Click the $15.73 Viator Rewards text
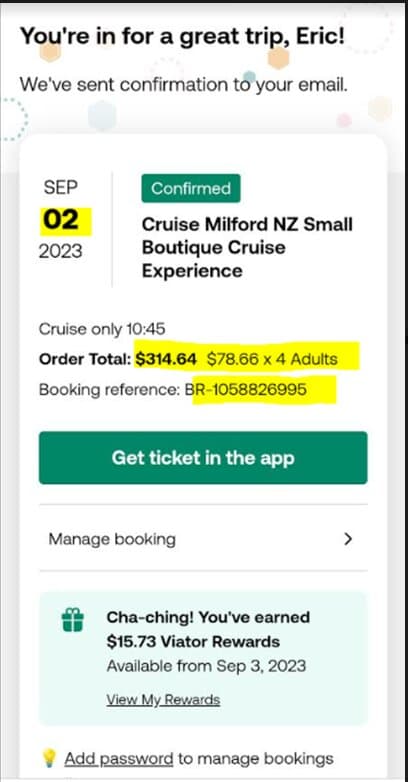This screenshot has width=408, height=782. [x=193, y=641]
